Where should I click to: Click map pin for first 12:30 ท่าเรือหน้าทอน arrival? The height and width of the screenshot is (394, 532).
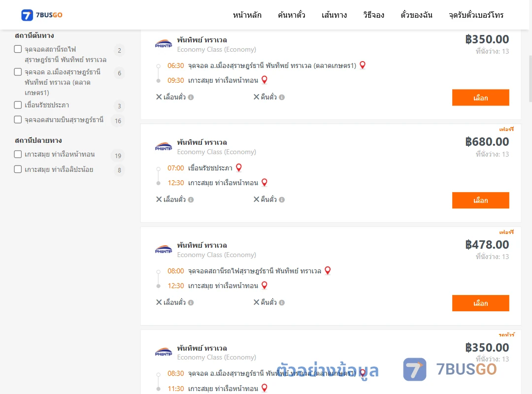[x=265, y=183]
